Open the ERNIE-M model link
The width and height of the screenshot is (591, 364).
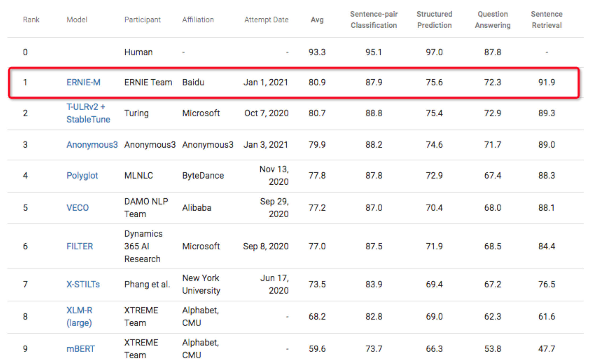[83, 82]
